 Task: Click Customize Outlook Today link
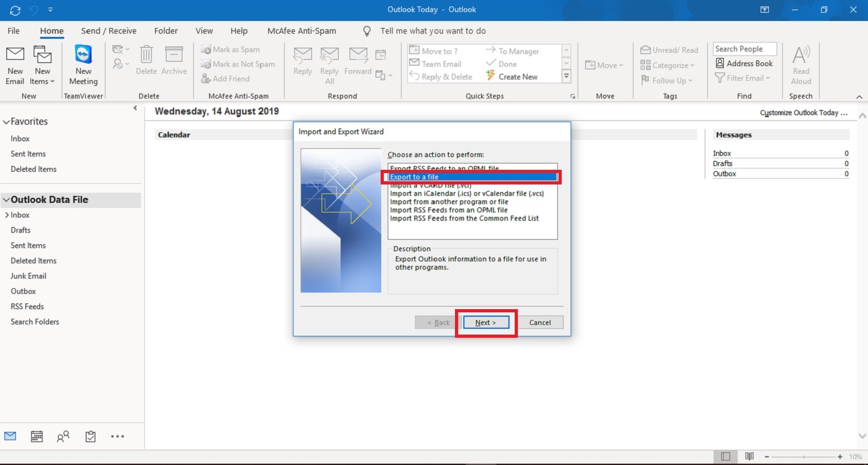804,113
